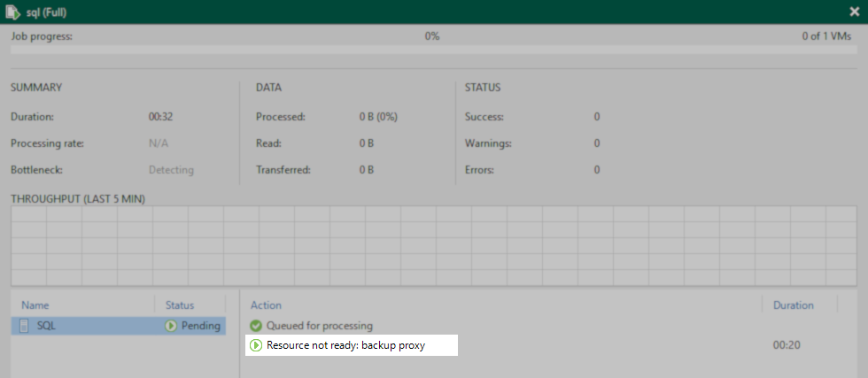Click the throughput graph area
Image resolution: width=868 pixels, height=378 pixels.
pyautogui.click(x=434, y=245)
